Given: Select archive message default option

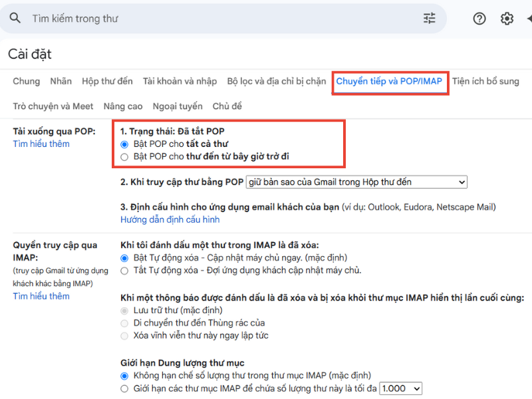Looking at the screenshot, I should (x=123, y=311).
